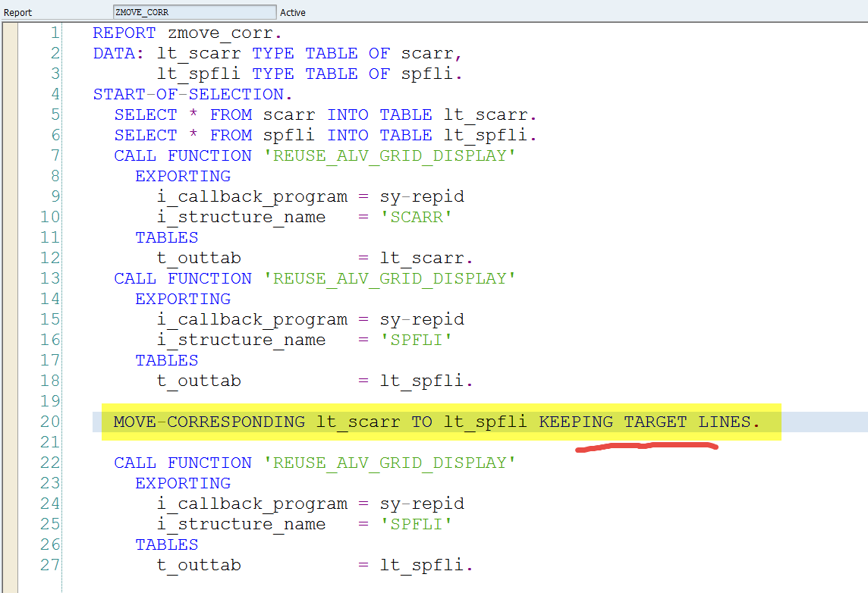Click line number 1 in the gutter
Viewport: 868px width, 593px height.
tap(54, 33)
